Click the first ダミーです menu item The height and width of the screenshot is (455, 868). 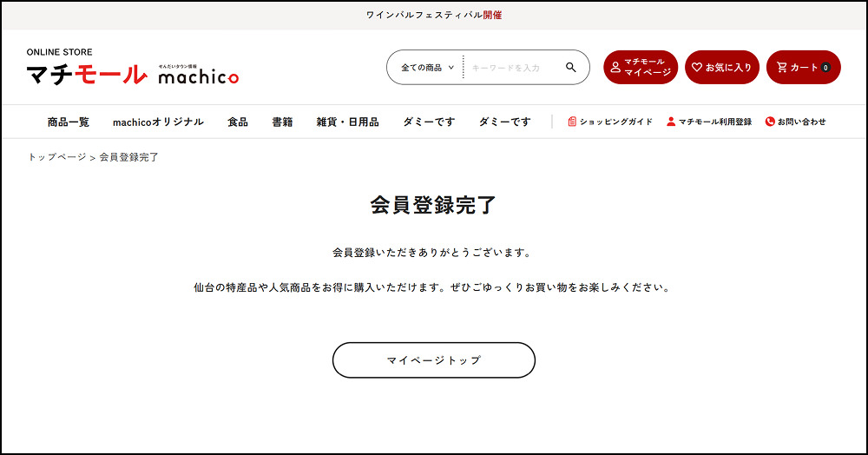429,122
